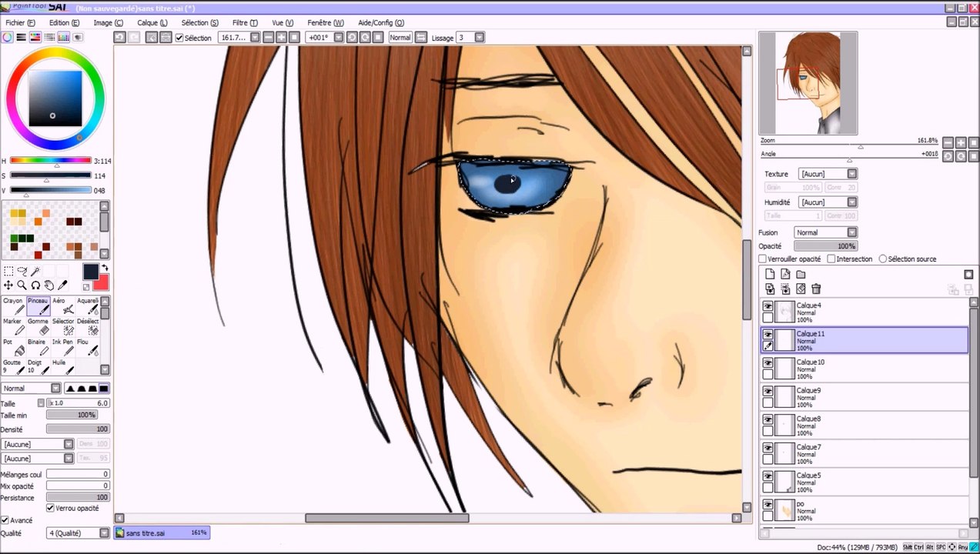Open the Humidité dropdown
Viewport: 980px width, 554px height.
pyautogui.click(x=828, y=202)
